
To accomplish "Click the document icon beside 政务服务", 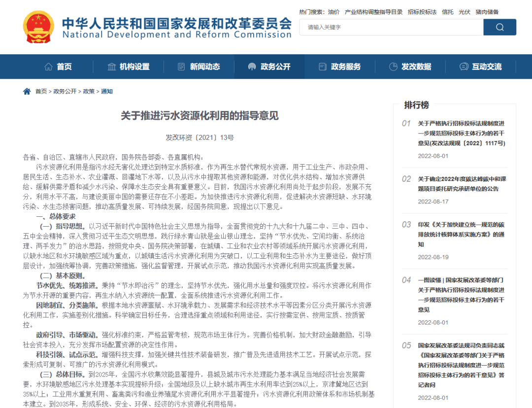I will (323, 67).
